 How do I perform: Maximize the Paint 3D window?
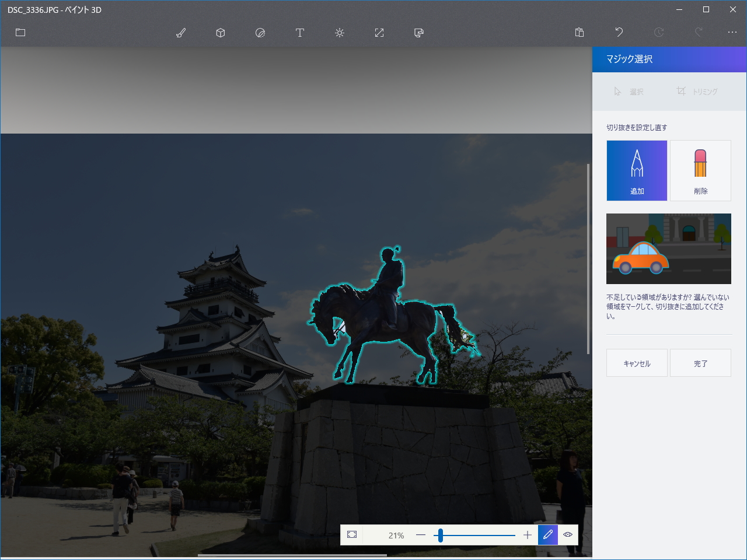tap(706, 9)
